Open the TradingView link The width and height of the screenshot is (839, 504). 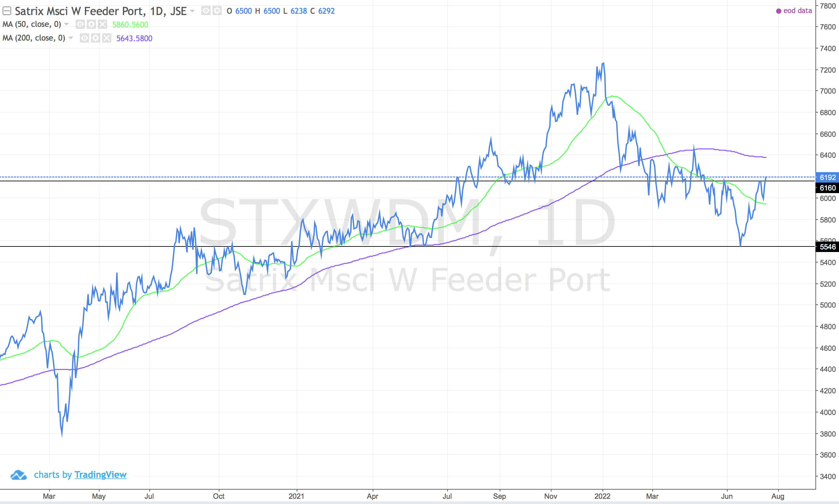[x=100, y=475]
